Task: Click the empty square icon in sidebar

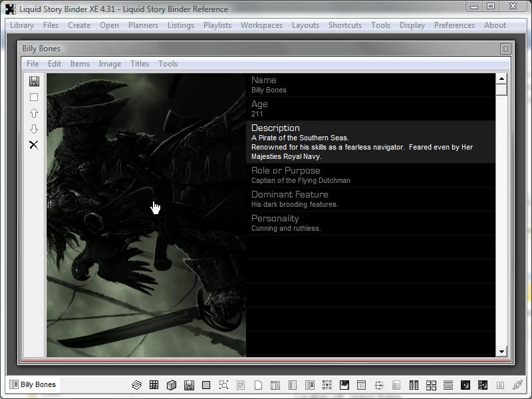Action: coord(34,97)
